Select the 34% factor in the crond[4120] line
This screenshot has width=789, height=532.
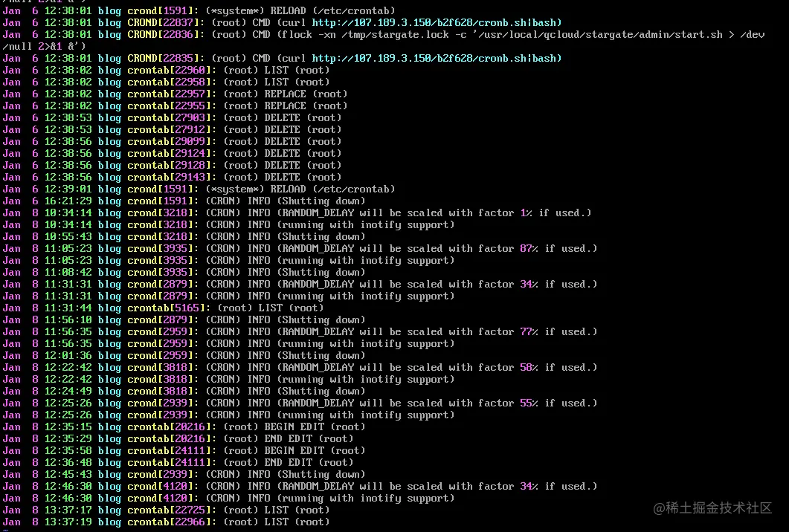tap(529, 487)
